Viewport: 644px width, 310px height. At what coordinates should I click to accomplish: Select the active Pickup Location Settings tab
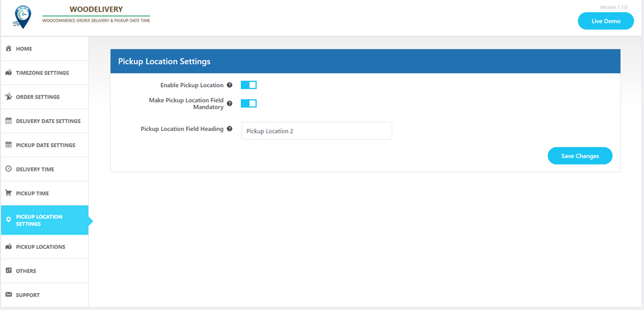point(44,220)
